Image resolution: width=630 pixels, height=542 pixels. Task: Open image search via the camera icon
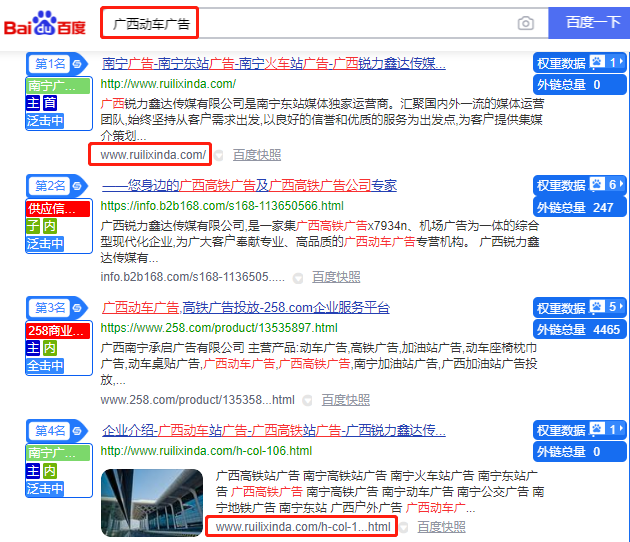click(526, 23)
